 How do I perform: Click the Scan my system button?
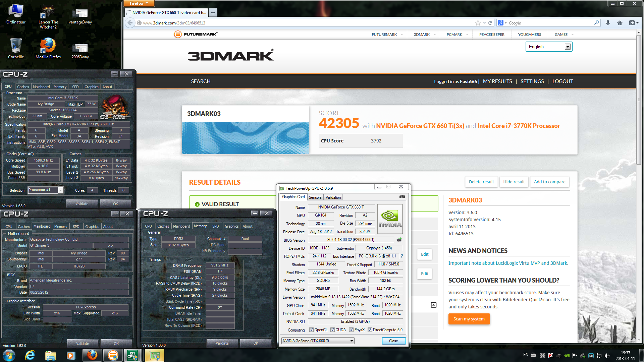[469, 319]
